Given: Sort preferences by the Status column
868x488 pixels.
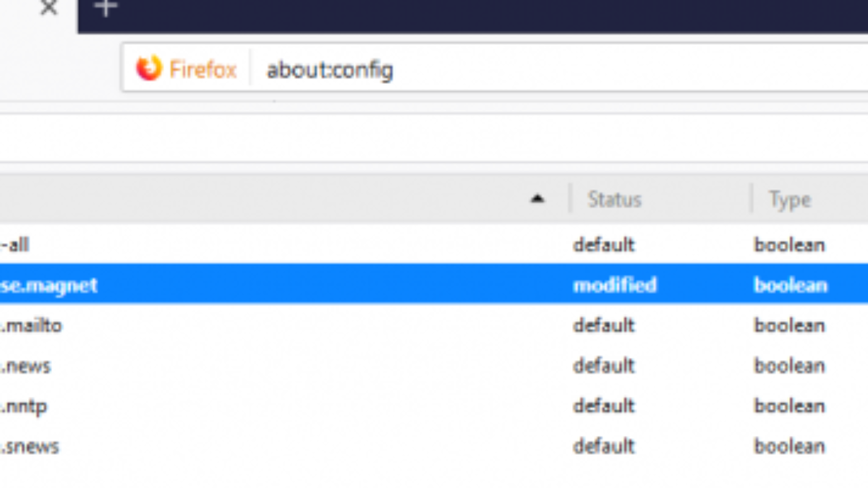Looking at the screenshot, I should 614,200.
